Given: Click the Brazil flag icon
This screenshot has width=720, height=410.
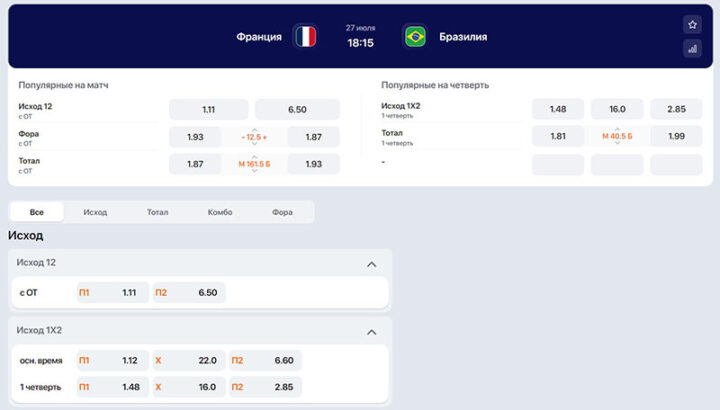Looking at the screenshot, I should (x=415, y=37).
